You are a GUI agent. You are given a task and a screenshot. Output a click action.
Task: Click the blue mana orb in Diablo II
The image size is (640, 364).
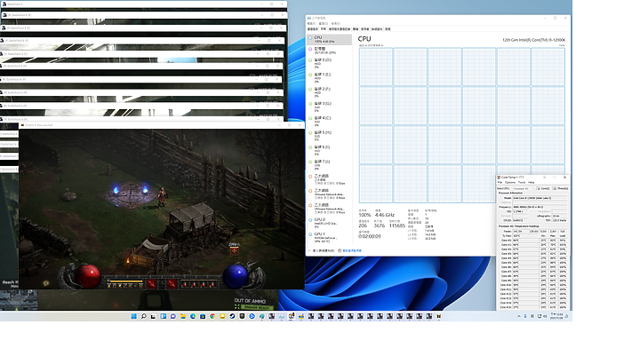click(236, 276)
